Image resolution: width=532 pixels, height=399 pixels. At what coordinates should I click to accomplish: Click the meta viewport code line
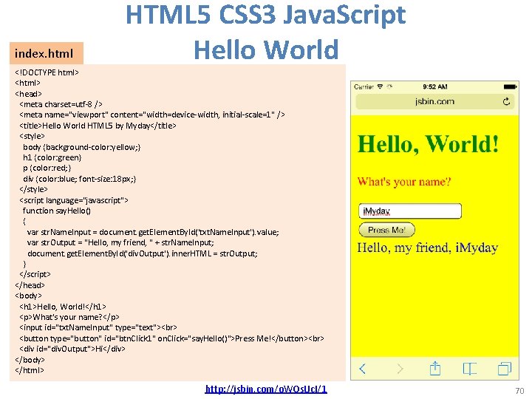152,115
